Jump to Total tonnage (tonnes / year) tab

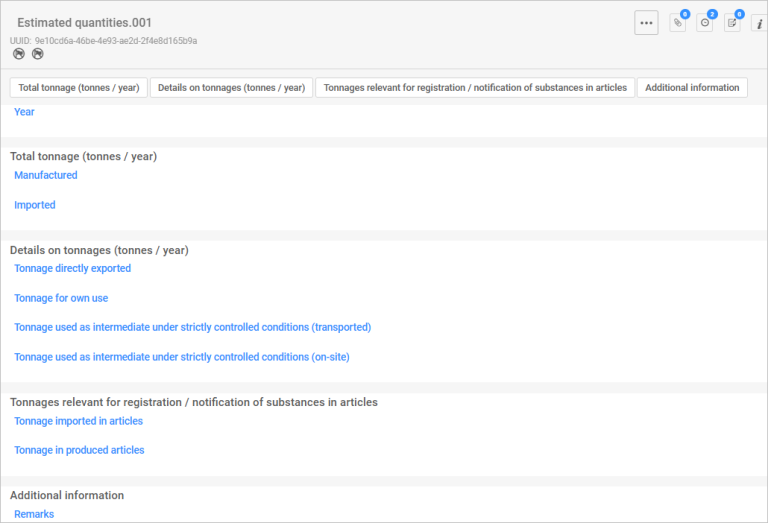pos(79,88)
